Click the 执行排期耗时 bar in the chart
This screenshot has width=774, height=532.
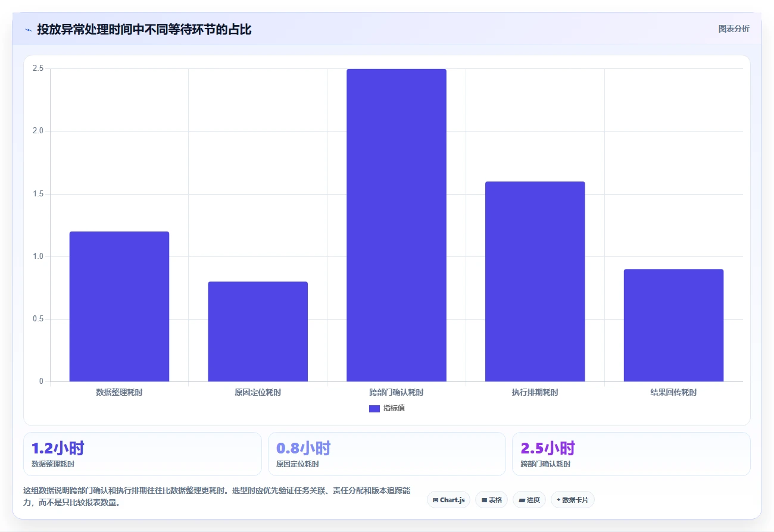(x=535, y=281)
